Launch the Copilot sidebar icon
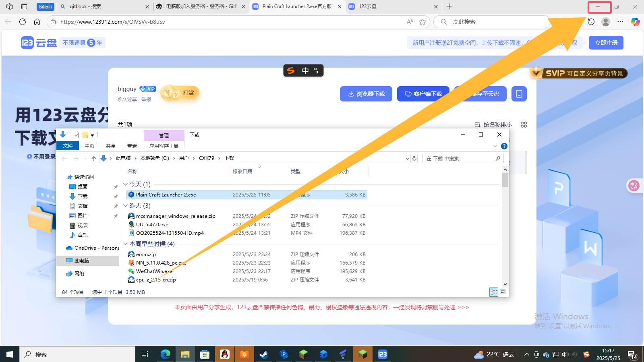 (x=635, y=22)
